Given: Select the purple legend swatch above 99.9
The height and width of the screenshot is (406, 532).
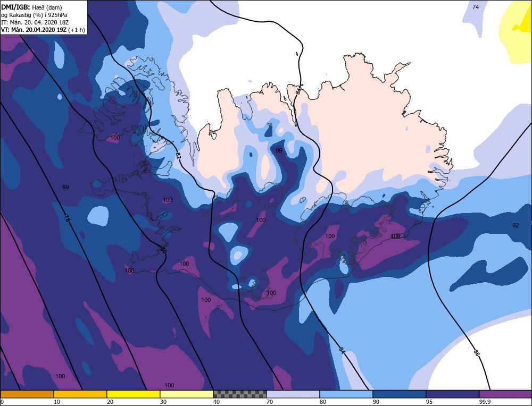Looking at the screenshot, I should pyautogui.click(x=505, y=394).
